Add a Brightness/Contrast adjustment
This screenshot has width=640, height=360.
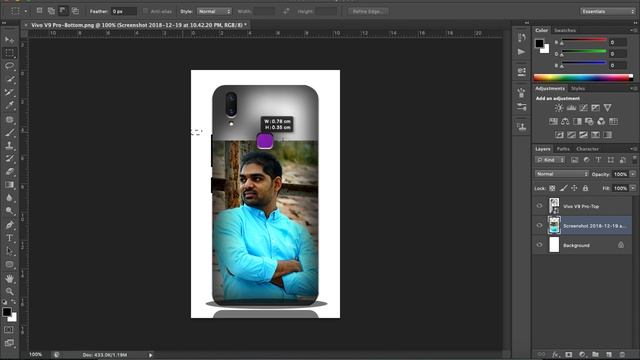559,108
